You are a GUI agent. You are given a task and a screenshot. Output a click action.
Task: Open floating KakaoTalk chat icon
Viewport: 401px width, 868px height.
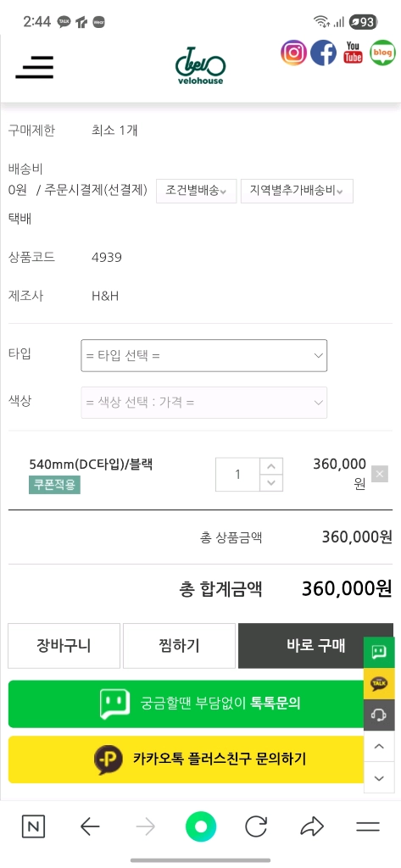[x=379, y=684]
